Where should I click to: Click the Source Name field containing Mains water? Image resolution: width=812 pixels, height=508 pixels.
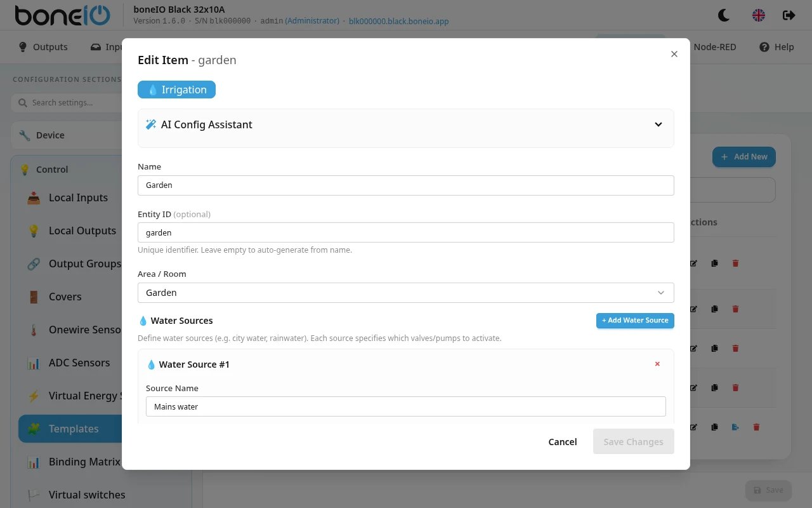click(405, 406)
